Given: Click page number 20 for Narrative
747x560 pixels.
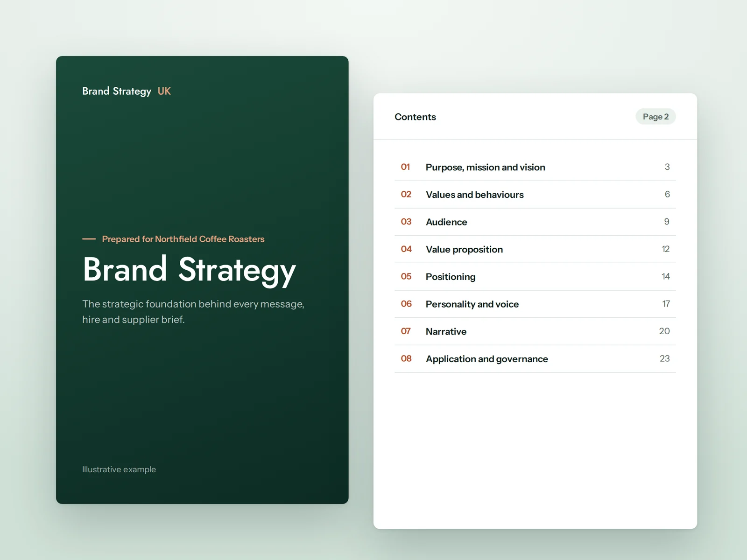Looking at the screenshot, I should point(664,331).
